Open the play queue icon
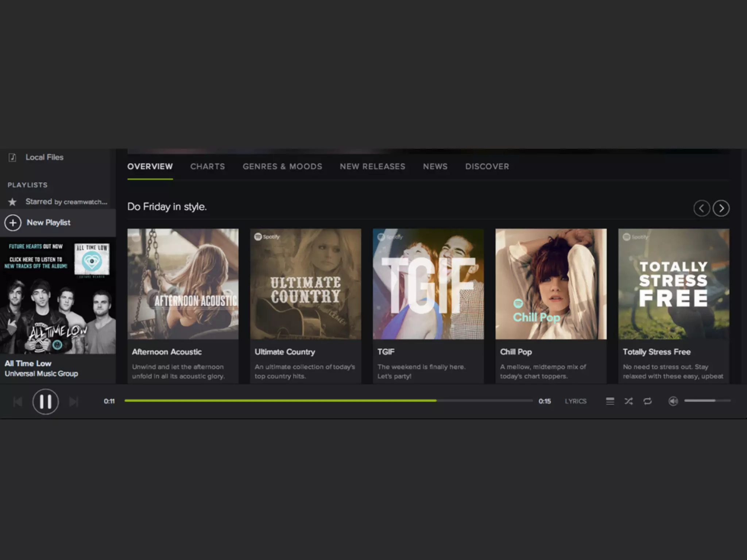 610,401
